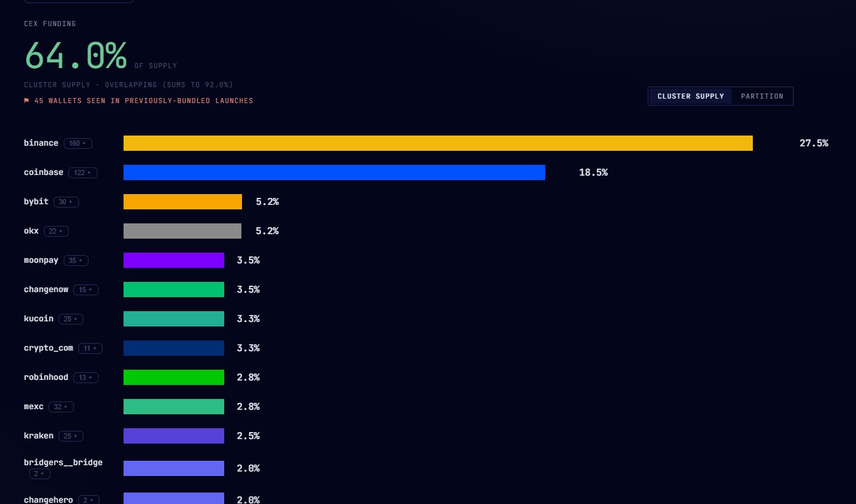Expand the crypto_com 11 wallets badge
Image resolution: width=856 pixels, height=504 pixels.
[90, 348]
